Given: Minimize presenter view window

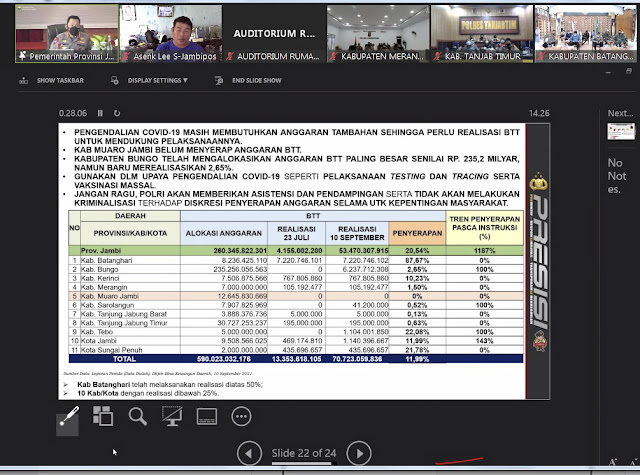Looking at the screenshot, I should (x=608, y=72).
